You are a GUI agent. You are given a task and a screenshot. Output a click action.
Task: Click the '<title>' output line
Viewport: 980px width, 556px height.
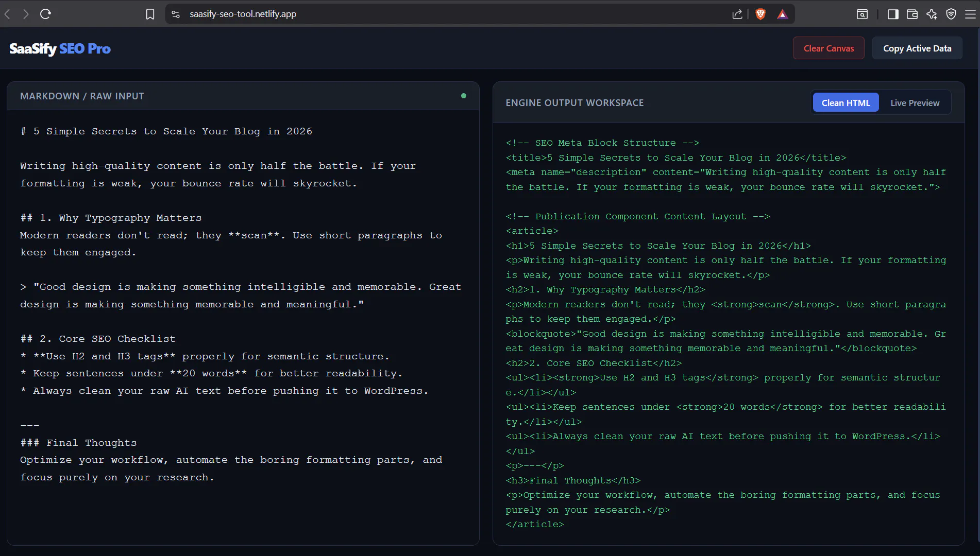pyautogui.click(x=675, y=158)
